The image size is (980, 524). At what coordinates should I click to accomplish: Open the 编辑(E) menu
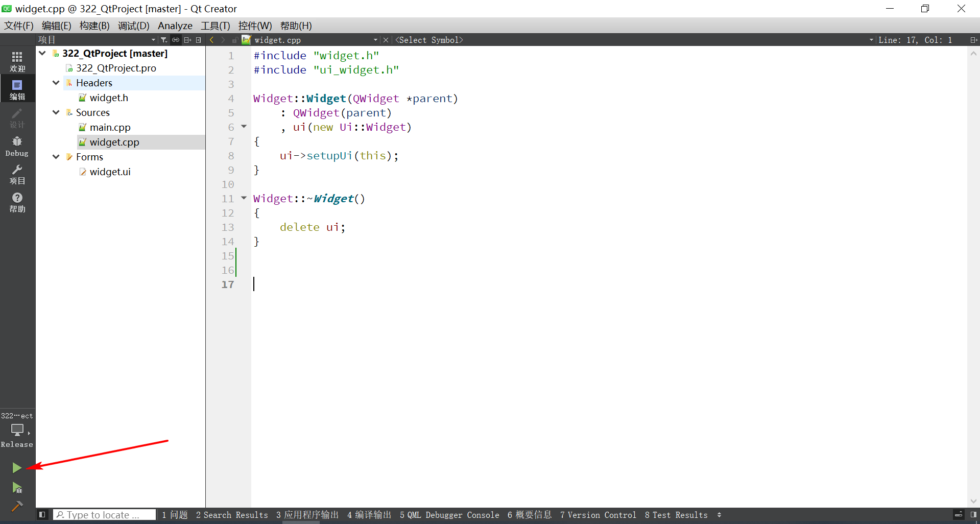coord(56,26)
